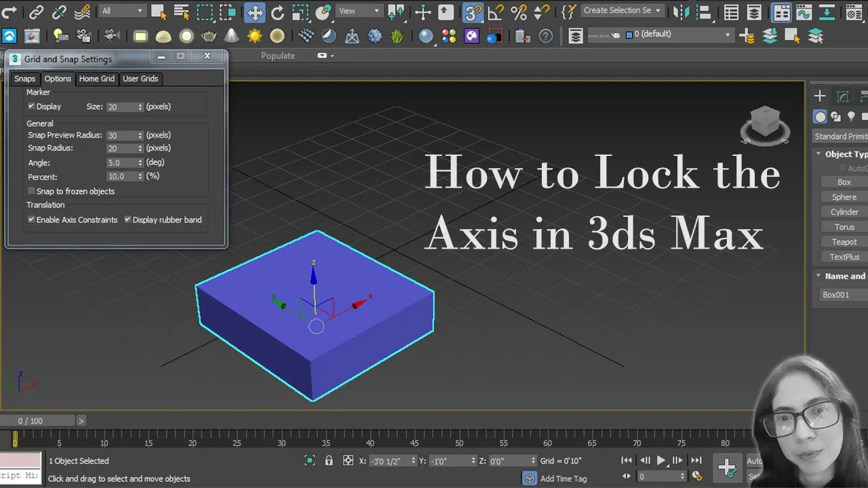Activate the Select Object tool
This screenshot has height=488, width=868.
(159, 12)
